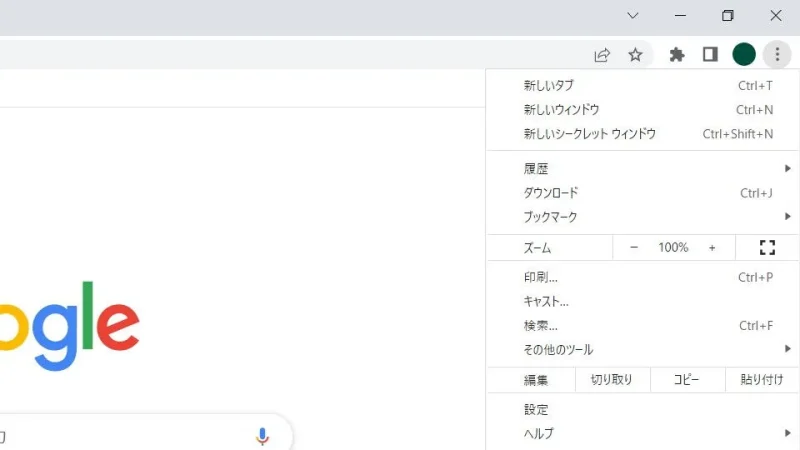Decrease zoom with minus button
Image resolution: width=800 pixels, height=450 pixels.
634,247
